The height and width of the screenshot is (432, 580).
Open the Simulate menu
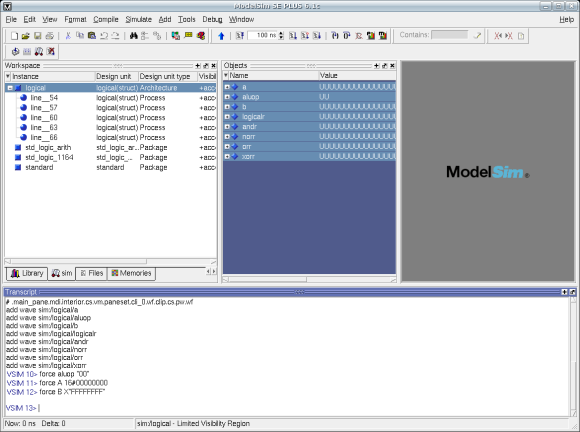(x=138, y=19)
